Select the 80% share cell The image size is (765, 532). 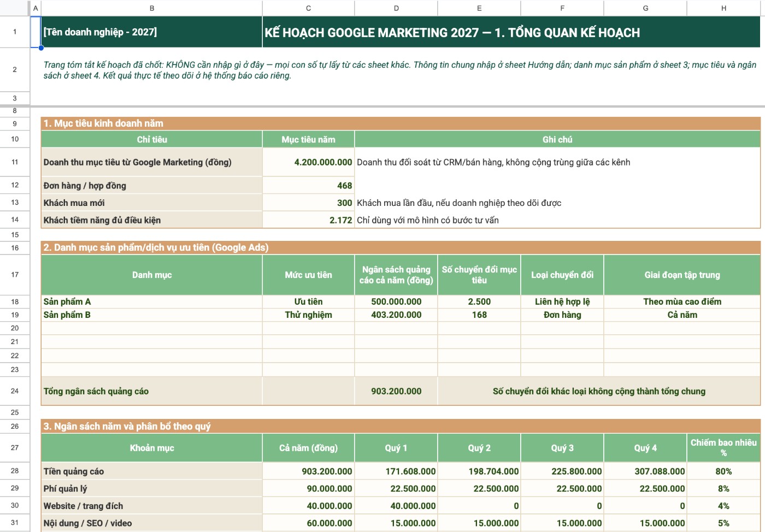723,471
